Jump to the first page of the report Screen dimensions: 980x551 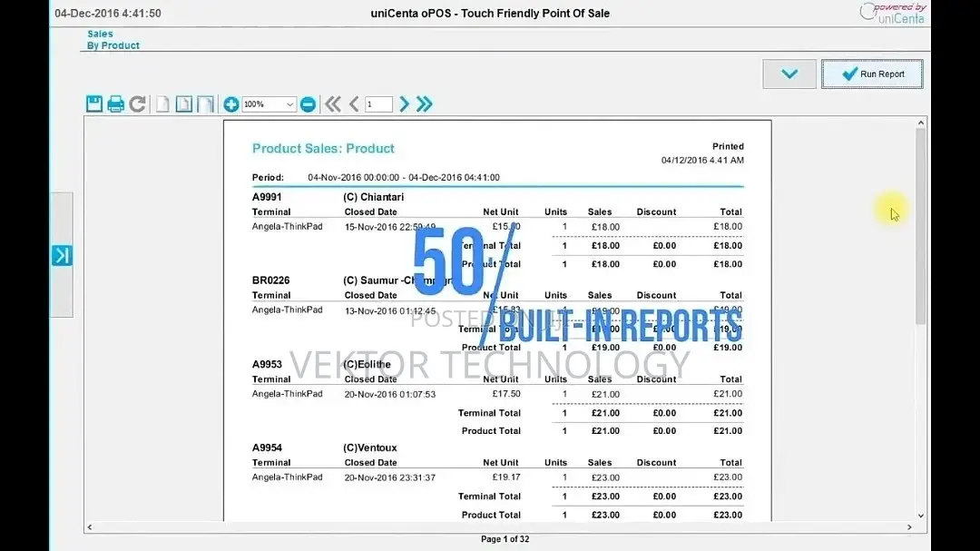click(332, 103)
